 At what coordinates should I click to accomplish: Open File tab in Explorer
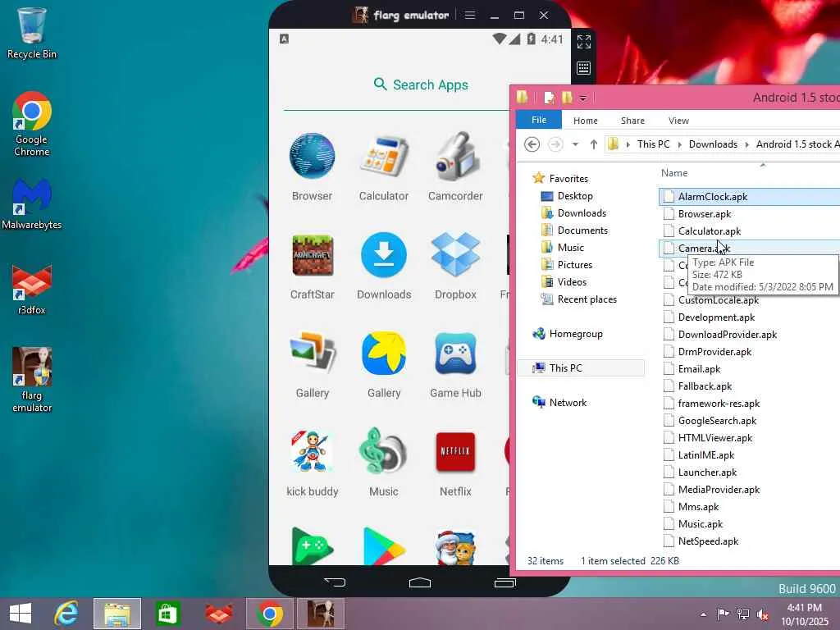click(x=539, y=120)
